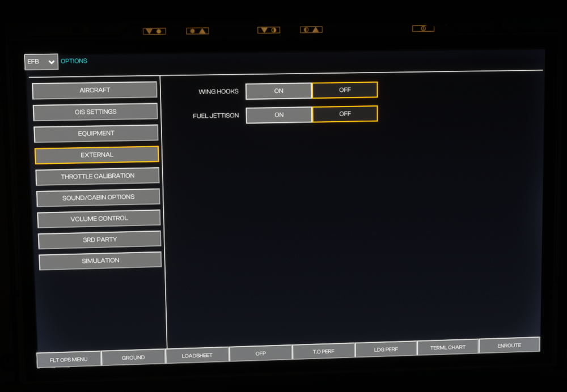
Task: Switch to the Loadsheet tab
Action: pyautogui.click(x=197, y=355)
